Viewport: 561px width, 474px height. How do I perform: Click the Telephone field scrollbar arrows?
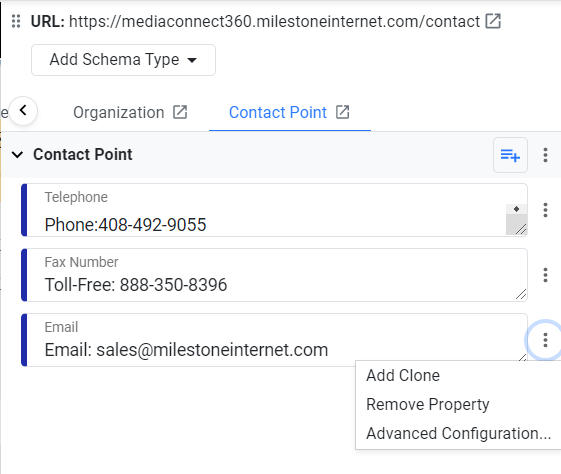click(x=516, y=209)
